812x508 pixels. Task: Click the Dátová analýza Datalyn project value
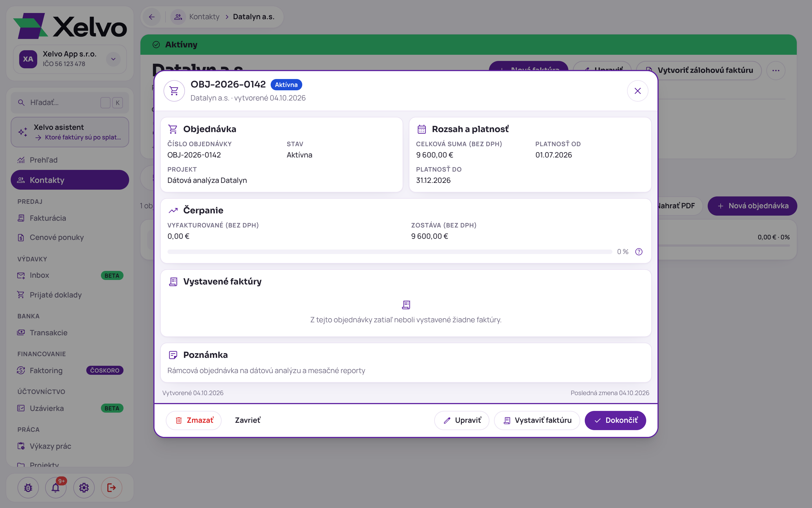pyautogui.click(x=207, y=180)
